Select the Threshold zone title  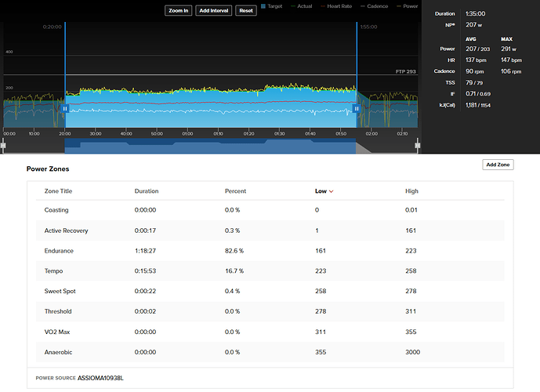pyautogui.click(x=58, y=311)
